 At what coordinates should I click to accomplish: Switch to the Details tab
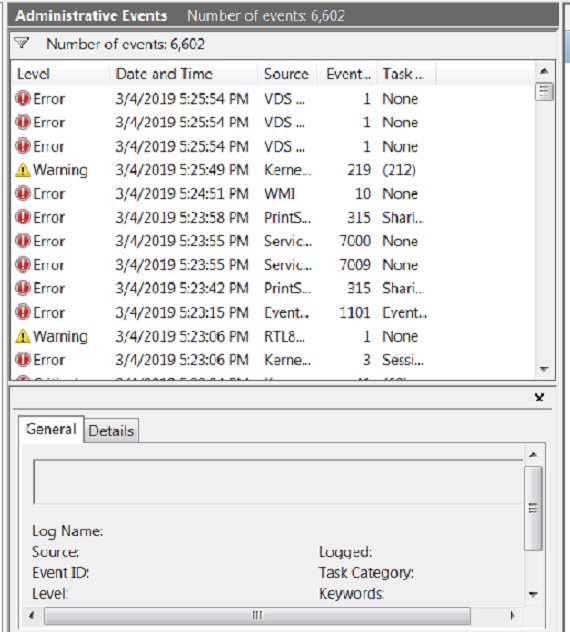click(x=111, y=430)
